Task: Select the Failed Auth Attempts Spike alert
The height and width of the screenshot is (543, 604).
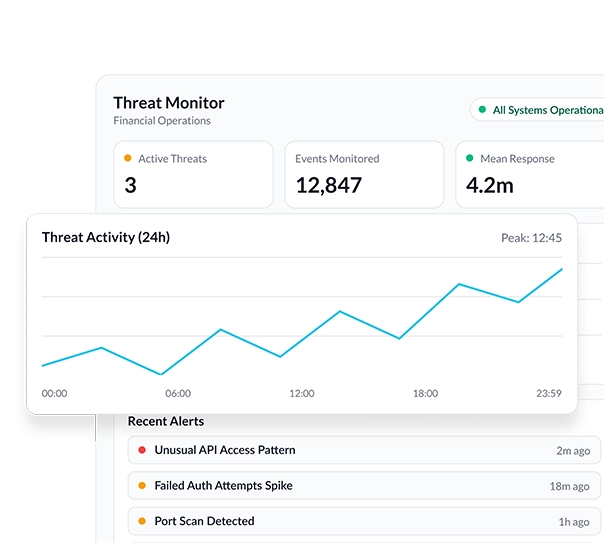Action: tap(364, 486)
